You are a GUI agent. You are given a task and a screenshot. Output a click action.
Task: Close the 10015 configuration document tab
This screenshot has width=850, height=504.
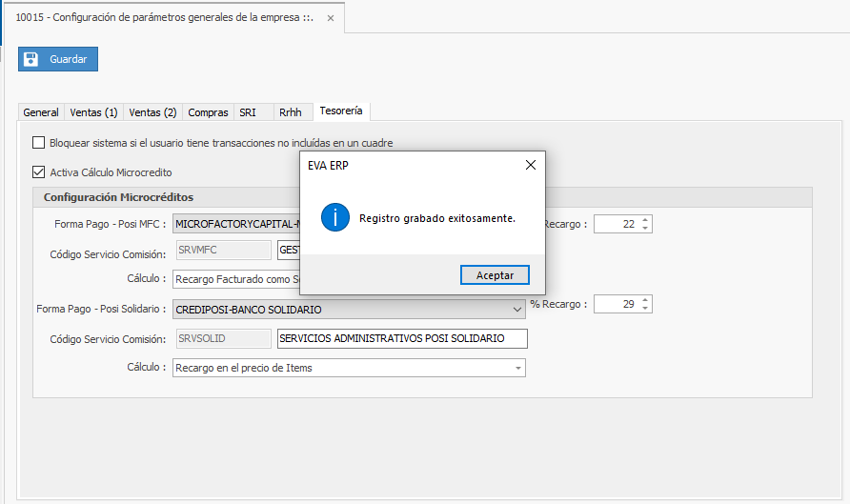click(331, 17)
